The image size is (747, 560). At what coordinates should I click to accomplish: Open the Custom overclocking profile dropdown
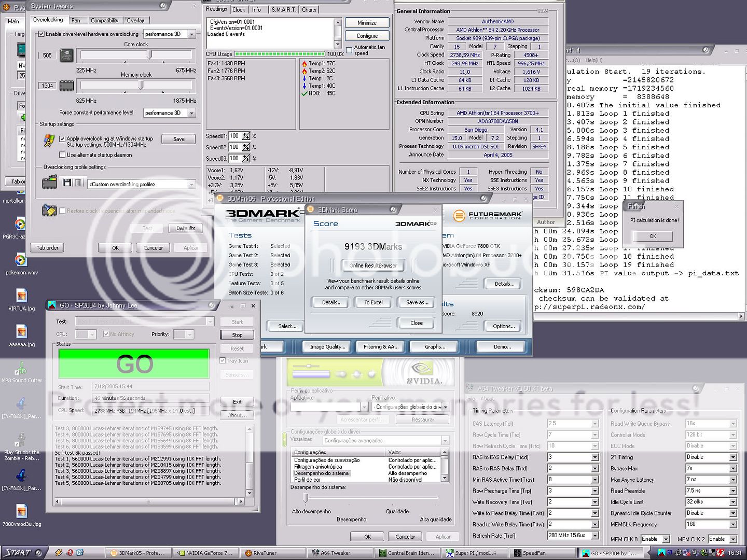(x=191, y=184)
